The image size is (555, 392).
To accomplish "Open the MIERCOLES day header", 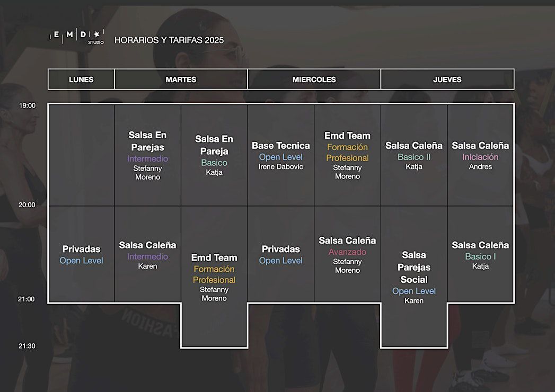I will tap(314, 79).
